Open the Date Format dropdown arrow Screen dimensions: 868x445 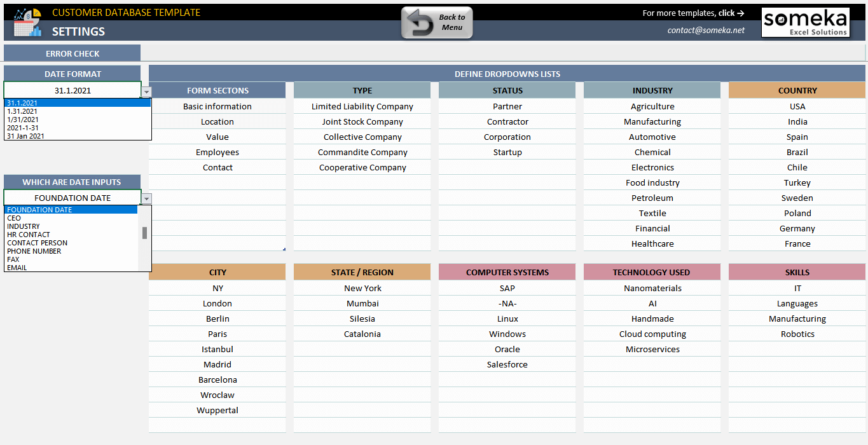(x=146, y=91)
